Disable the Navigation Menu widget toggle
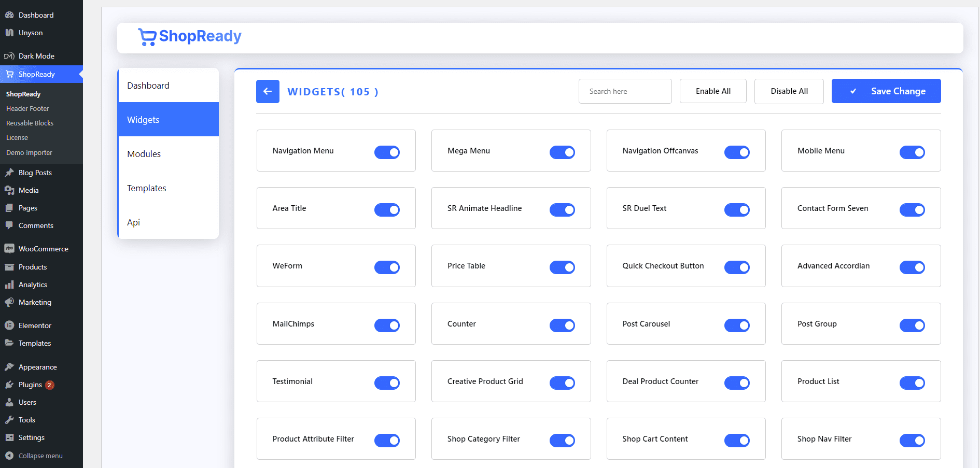 coord(387,152)
